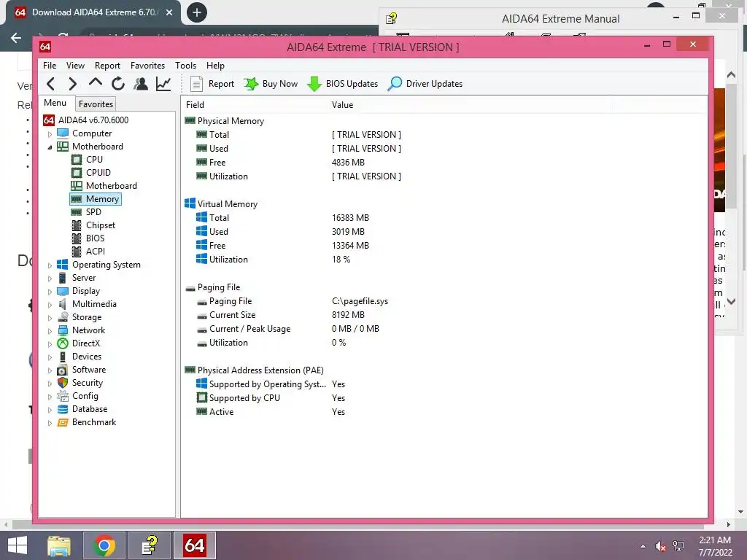Expand the DirectX tree node
747x560 pixels.
pos(50,344)
